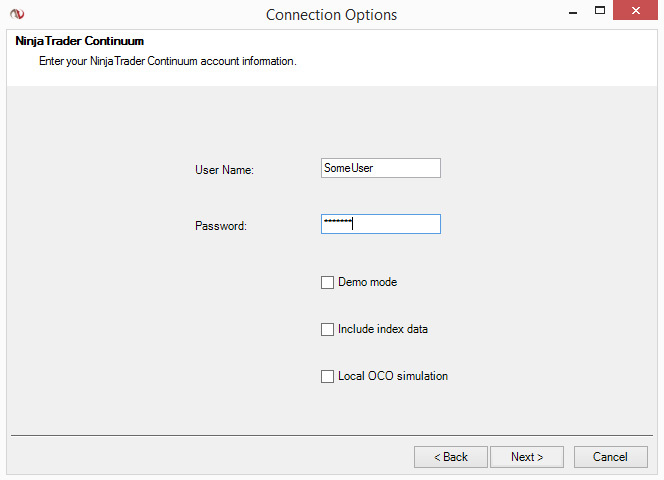Enable the Demo mode checkbox
This screenshot has width=664, height=480.
click(x=327, y=283)
